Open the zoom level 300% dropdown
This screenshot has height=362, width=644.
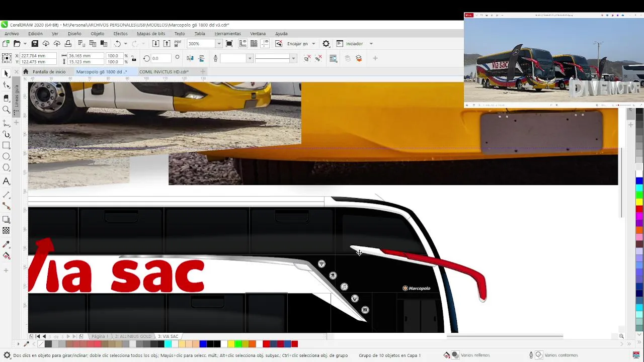[218, 44]
